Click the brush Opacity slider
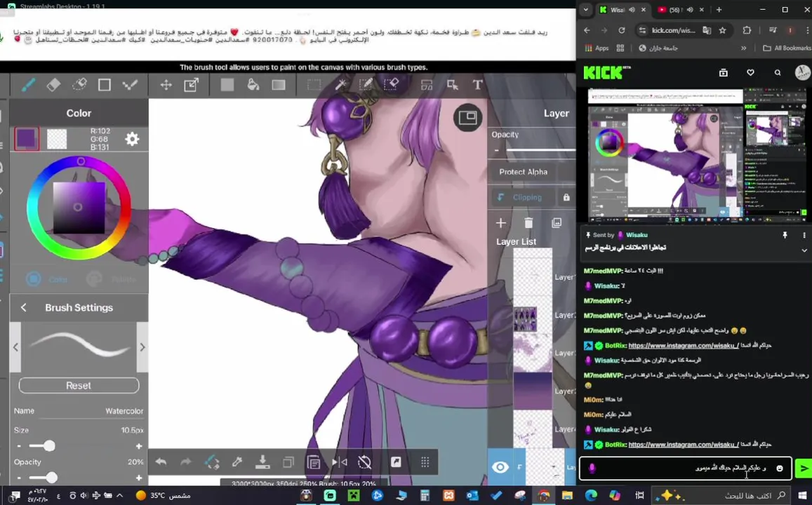The width and height of the screenshot is (812, 505). (79, 478)
